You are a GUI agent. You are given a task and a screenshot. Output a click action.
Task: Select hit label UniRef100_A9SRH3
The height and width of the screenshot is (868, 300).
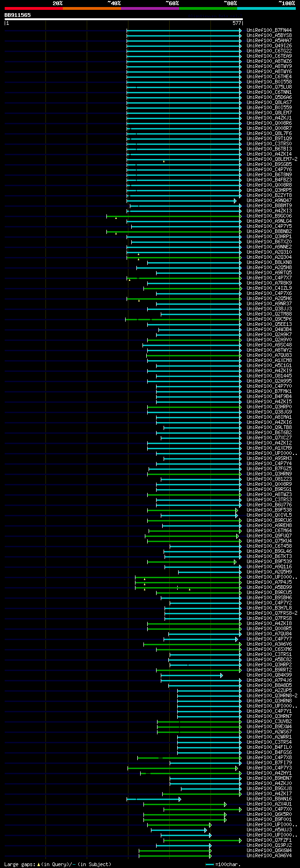pos(269,459)
